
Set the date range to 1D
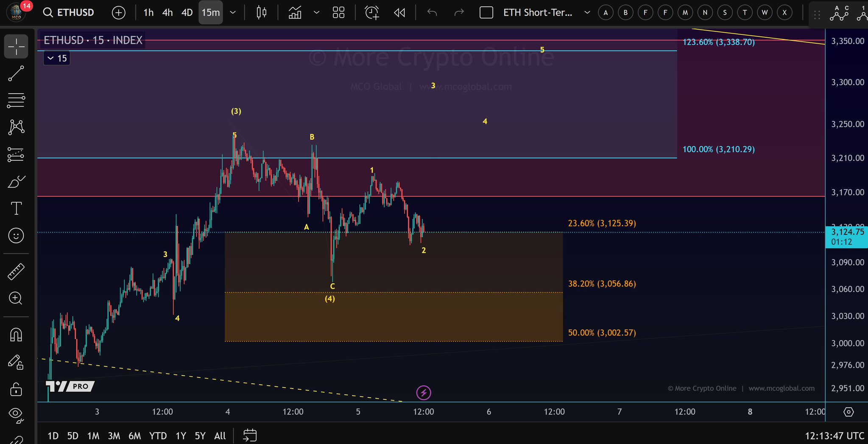(53, 436)
